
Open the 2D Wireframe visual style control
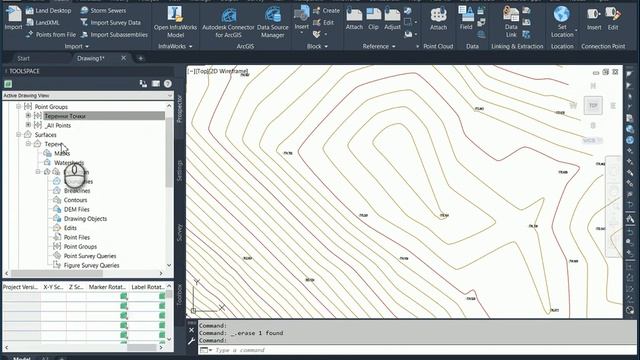[229, 71]
